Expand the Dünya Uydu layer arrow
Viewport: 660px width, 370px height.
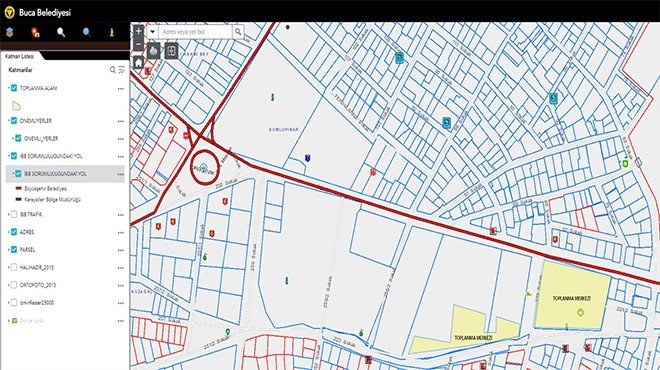click(8, 320)
